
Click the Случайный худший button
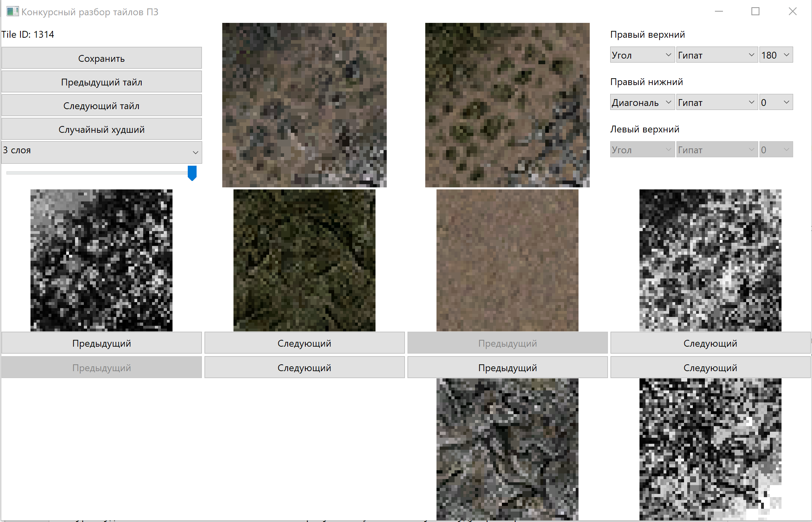click(x=101, y=130)
